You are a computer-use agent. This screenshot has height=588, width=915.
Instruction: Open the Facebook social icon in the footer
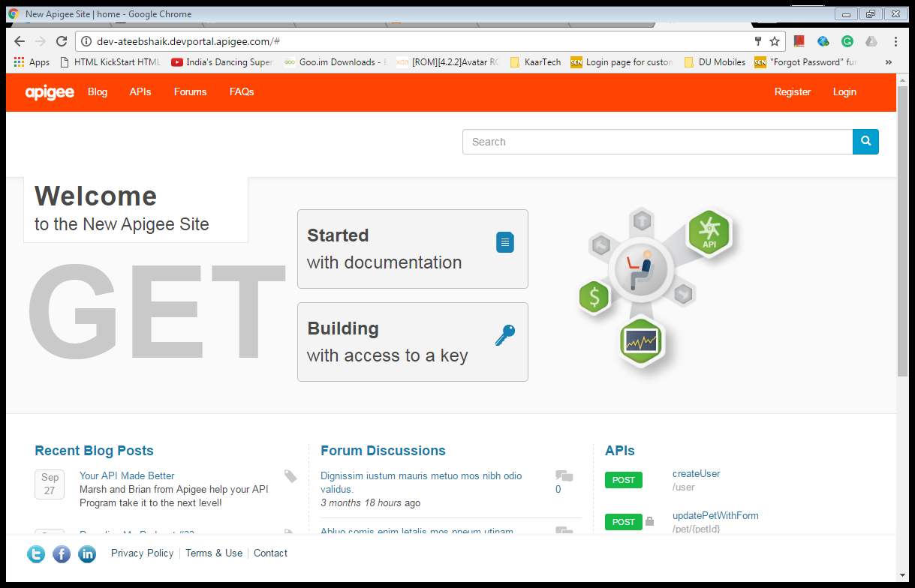[x=62, y=554]
